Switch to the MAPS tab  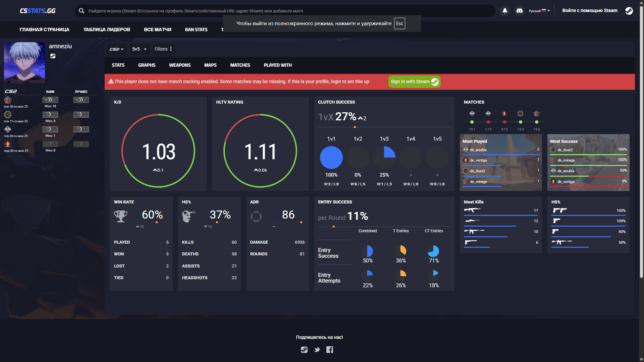click(210, 65)
